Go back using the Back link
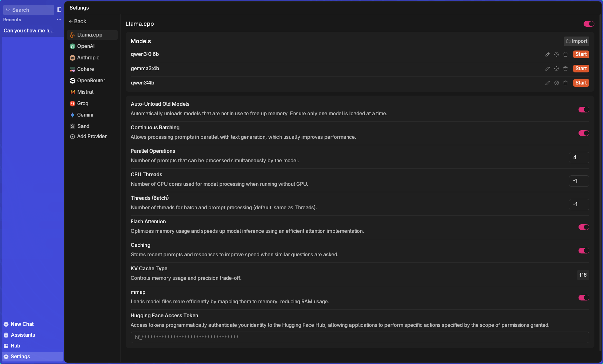Image resolution: width=603 pixels, height=364 pixels. pyautogui.click(x=78, y=21)
